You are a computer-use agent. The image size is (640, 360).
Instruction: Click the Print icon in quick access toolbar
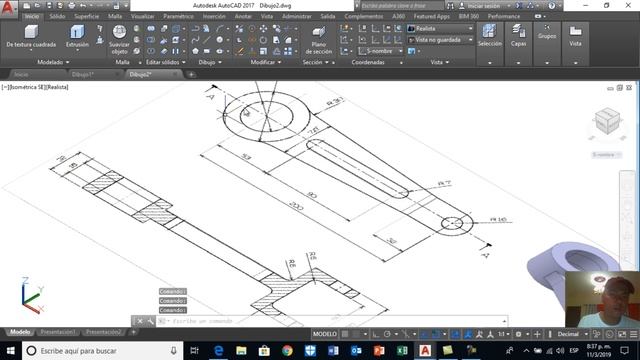tap(72, 6)
